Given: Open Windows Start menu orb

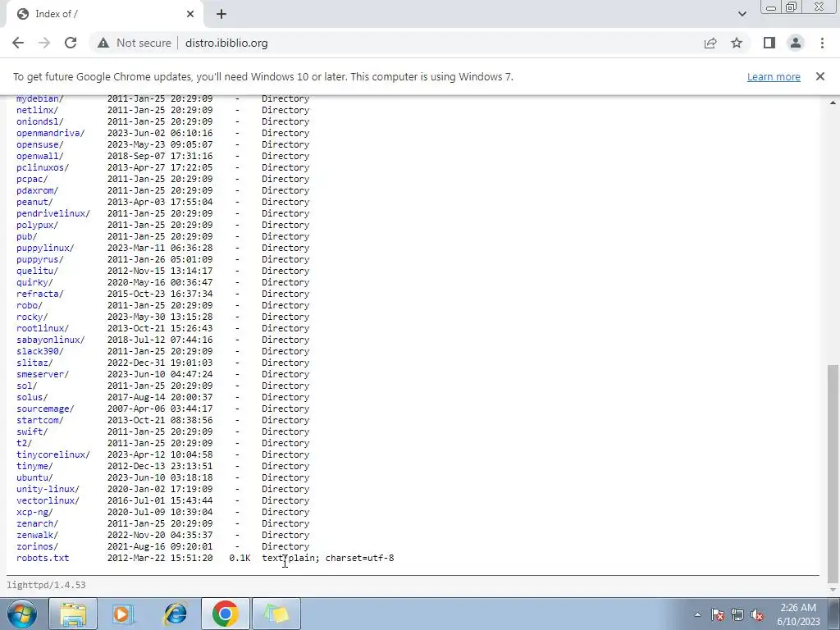Looking at the screenshot, I should (22, 614).
